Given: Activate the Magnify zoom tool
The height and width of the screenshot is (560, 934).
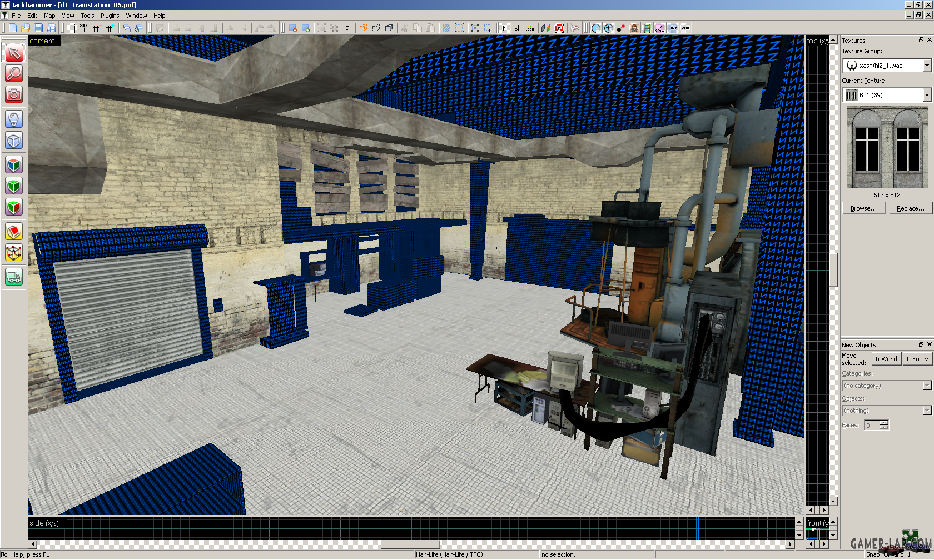Looking at the screenshot, I should click(14, 73).
